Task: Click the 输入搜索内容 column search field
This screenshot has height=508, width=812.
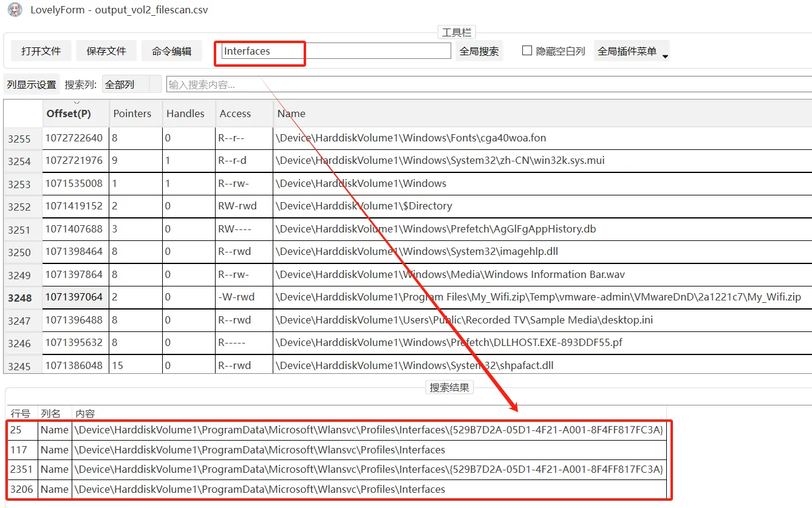Action: coord(489,84)
